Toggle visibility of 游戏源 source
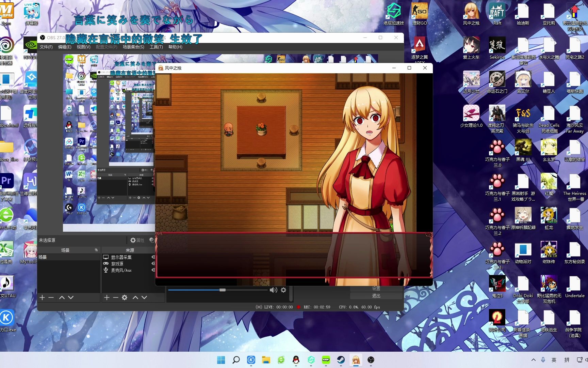 coord(153,263)
